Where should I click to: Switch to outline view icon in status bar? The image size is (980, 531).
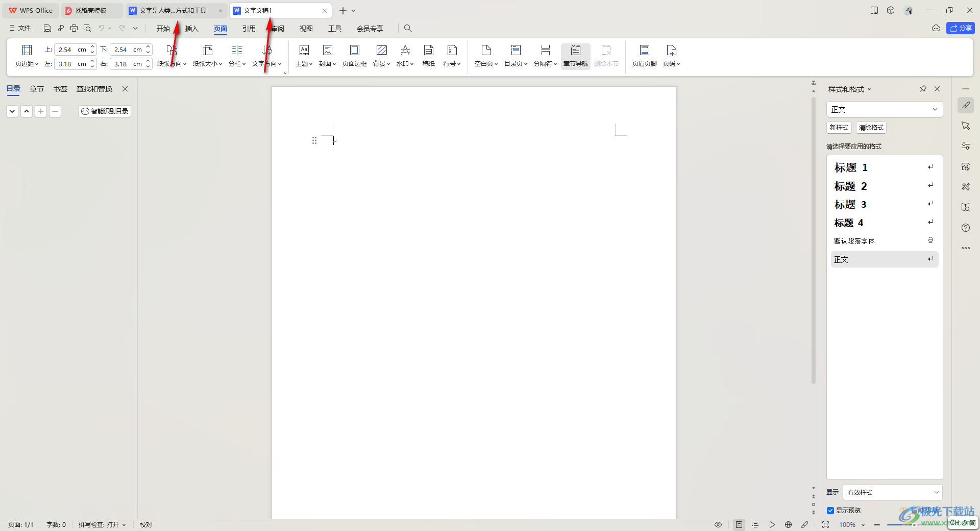click(755, 524)
